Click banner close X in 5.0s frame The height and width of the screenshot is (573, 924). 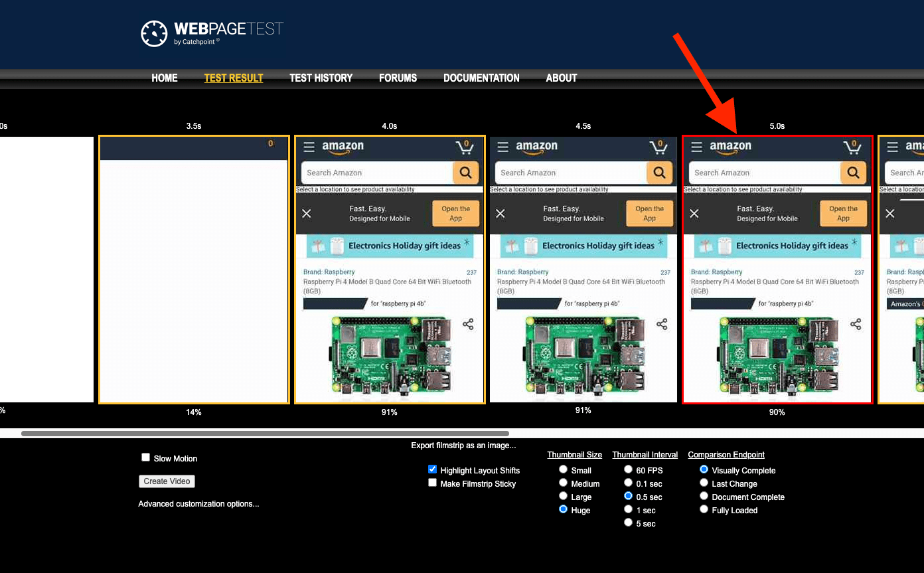694,213
